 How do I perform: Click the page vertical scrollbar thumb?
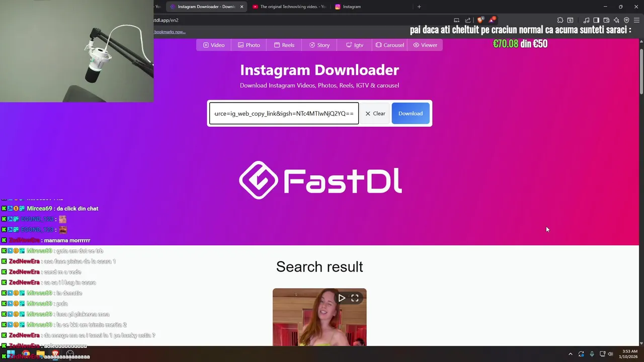coord(641,71)
